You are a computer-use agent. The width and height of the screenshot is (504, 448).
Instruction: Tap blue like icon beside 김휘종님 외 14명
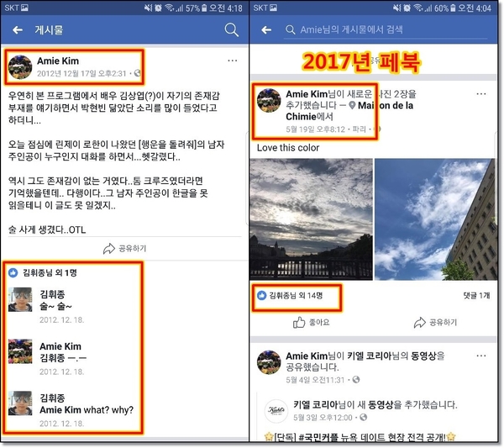(261, 295)
